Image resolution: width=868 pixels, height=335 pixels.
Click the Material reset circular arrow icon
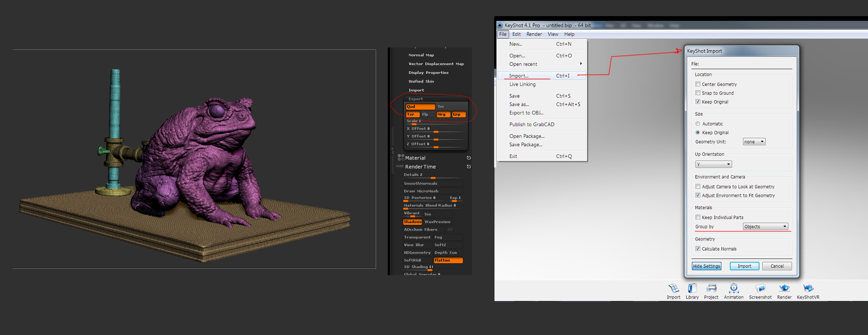point(469,158)
